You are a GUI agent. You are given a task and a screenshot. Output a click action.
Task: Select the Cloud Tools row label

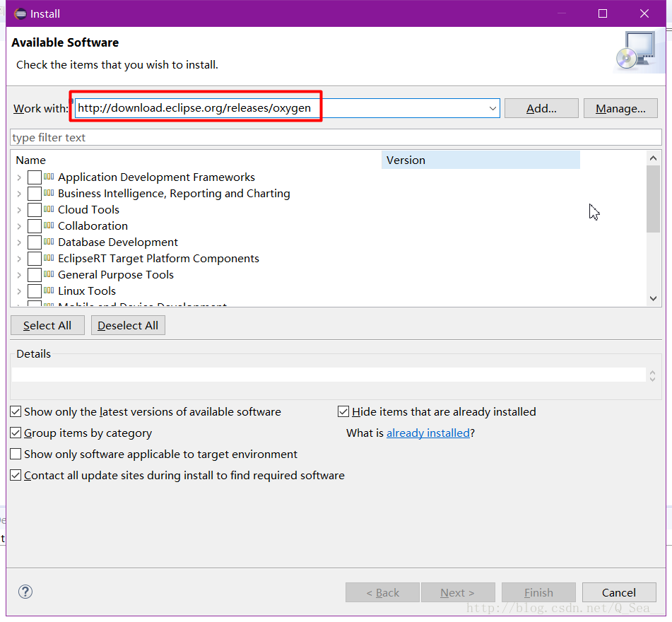click(88, 210)
